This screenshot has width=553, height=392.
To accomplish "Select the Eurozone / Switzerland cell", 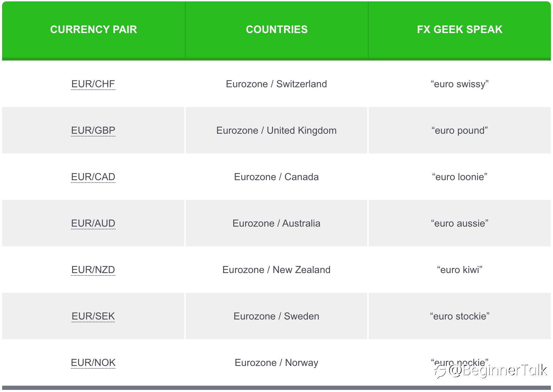I will 276,84.
